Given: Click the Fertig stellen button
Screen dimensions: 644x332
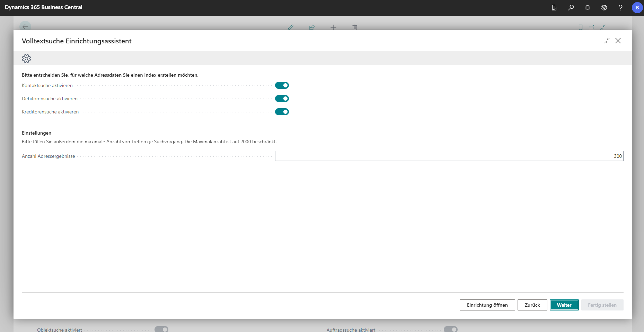Looking at the screenshot, I should 602,305.
